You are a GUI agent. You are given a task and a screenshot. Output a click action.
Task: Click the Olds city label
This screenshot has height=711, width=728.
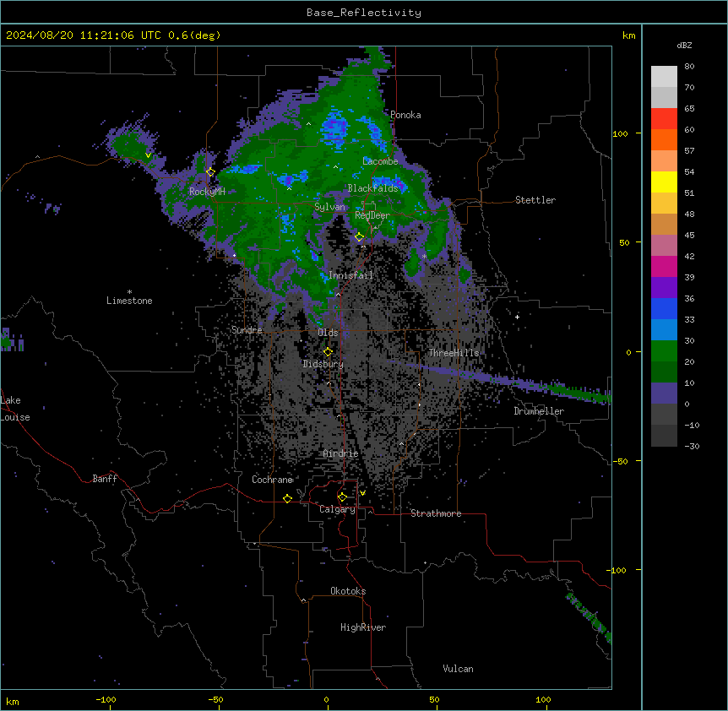(x=328, y=333)
